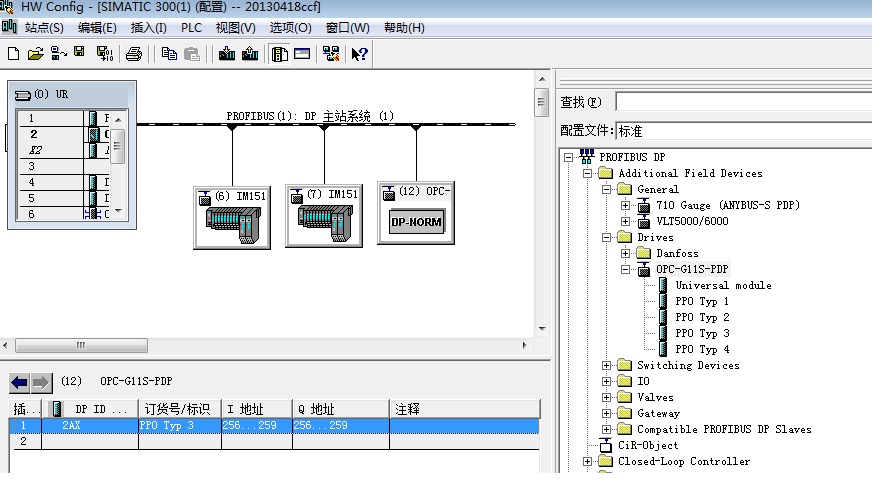Screen dimensions: 872x486
Task: Select Universal module in catalog
Action: tap(723, 285)
